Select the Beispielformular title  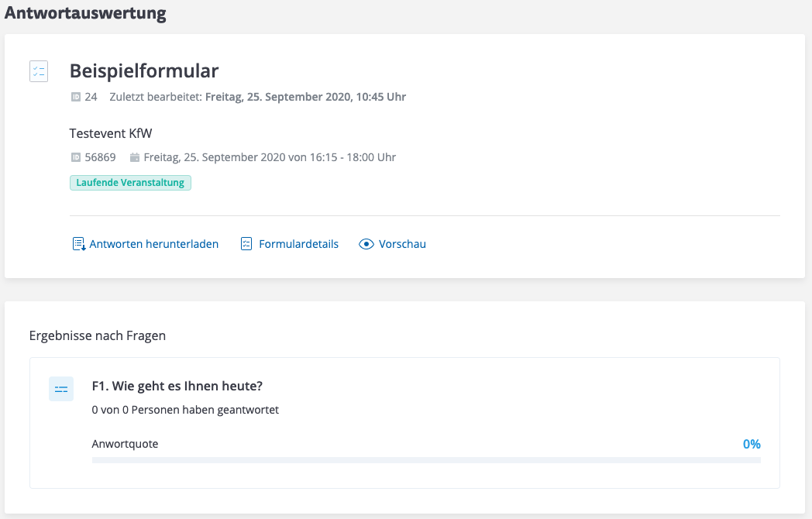tap(144, 71)
